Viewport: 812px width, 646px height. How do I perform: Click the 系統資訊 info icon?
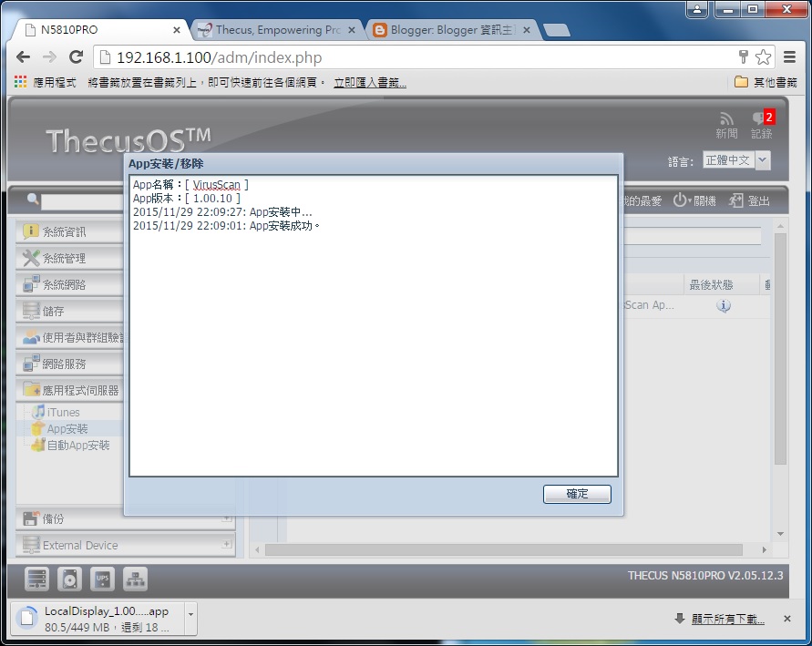[x=31, y=231]
